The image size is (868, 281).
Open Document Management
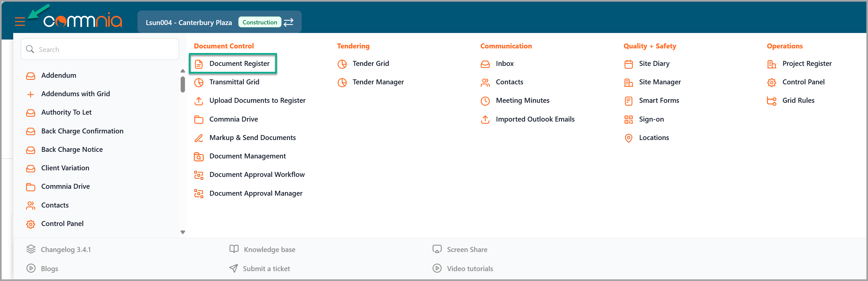pos(247,156)
